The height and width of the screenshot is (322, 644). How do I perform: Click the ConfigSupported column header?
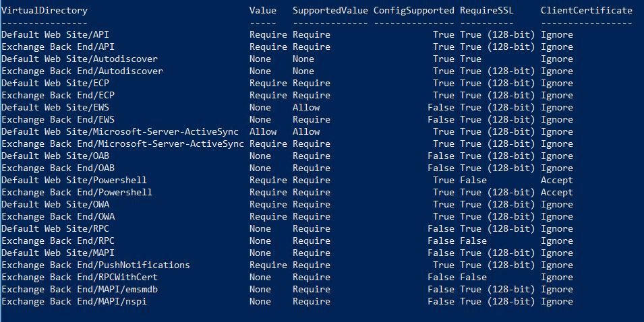413,11
